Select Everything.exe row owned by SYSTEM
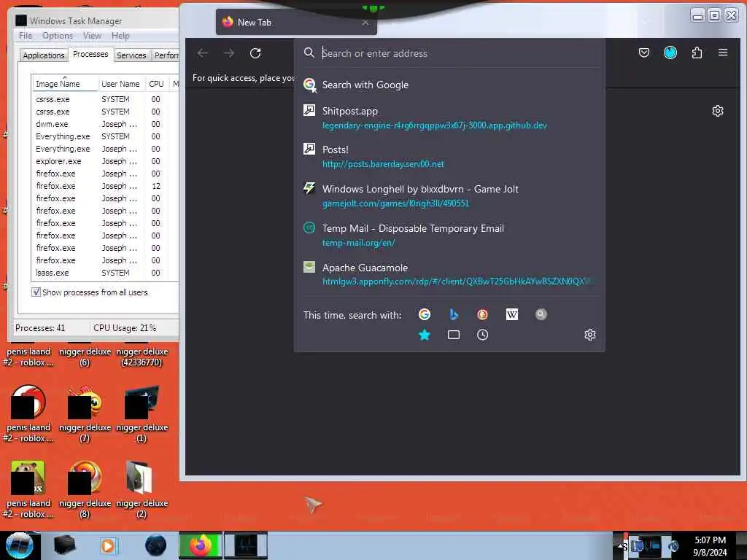The width and height of the screenshot is (747, 560). (106, 136)
